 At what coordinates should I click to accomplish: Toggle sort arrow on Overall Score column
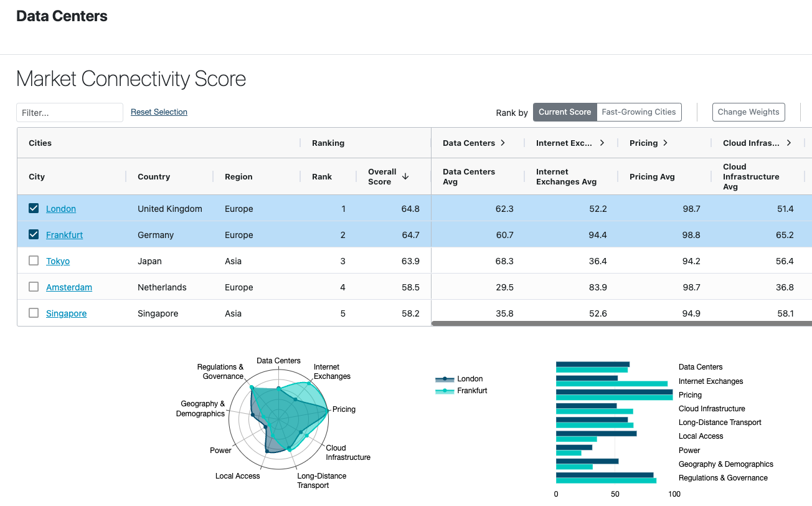pos(405,176)
